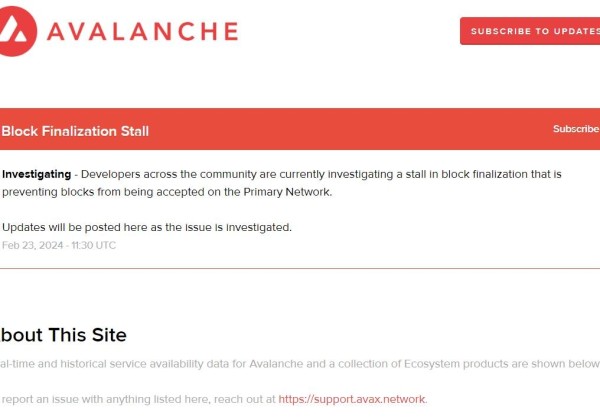Click the "Updates will be posted here" line
600x420 pixels.
coord(147,227)
